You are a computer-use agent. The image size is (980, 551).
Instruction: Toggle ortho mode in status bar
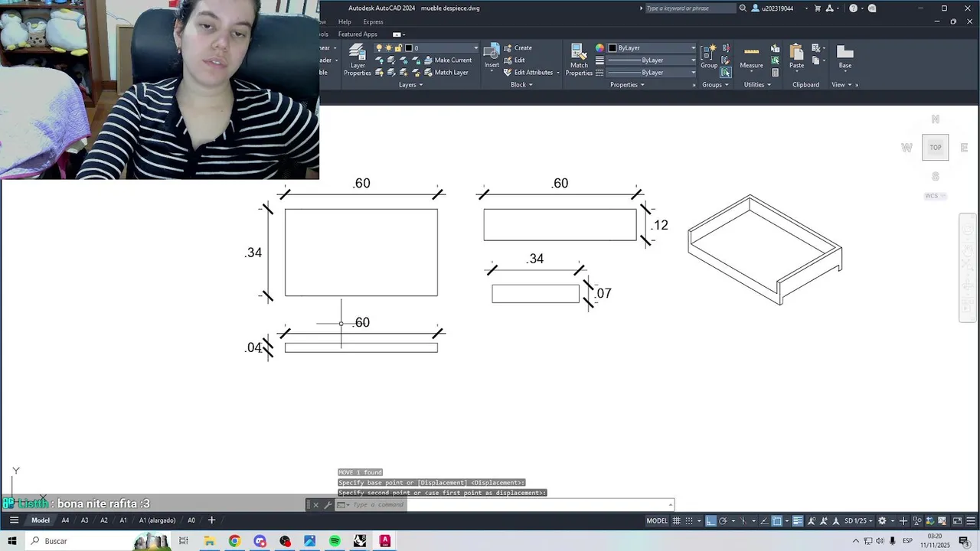[x=710, y=521]
